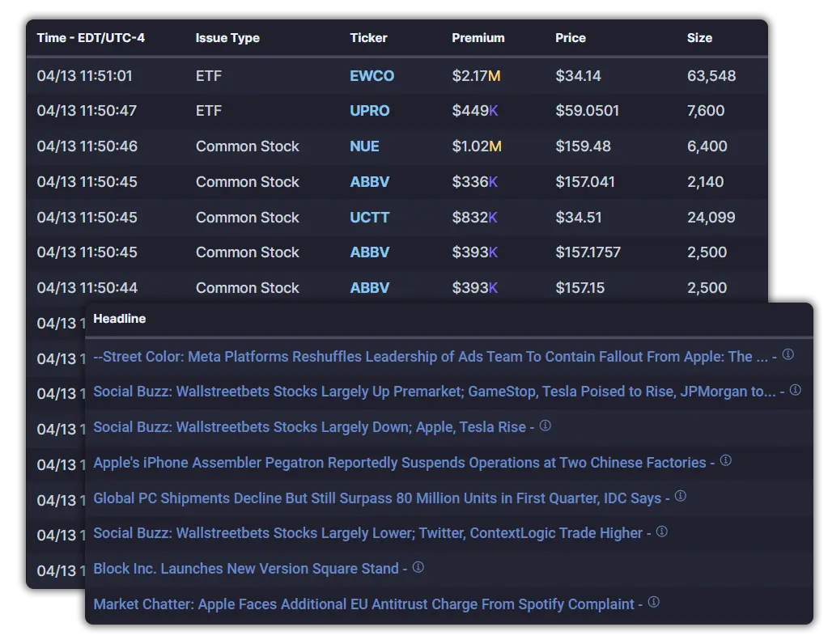Image resolution: width=828 pixels, height=644 pixels.
Task: Select ETF issue type in EWCO row
Action: tap(209, 76)
